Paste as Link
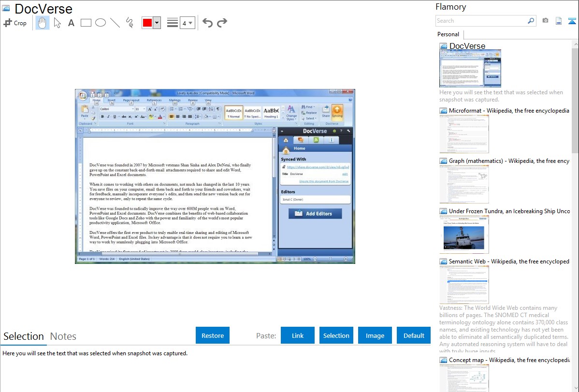Screen dimensions: 579x392 298,335
